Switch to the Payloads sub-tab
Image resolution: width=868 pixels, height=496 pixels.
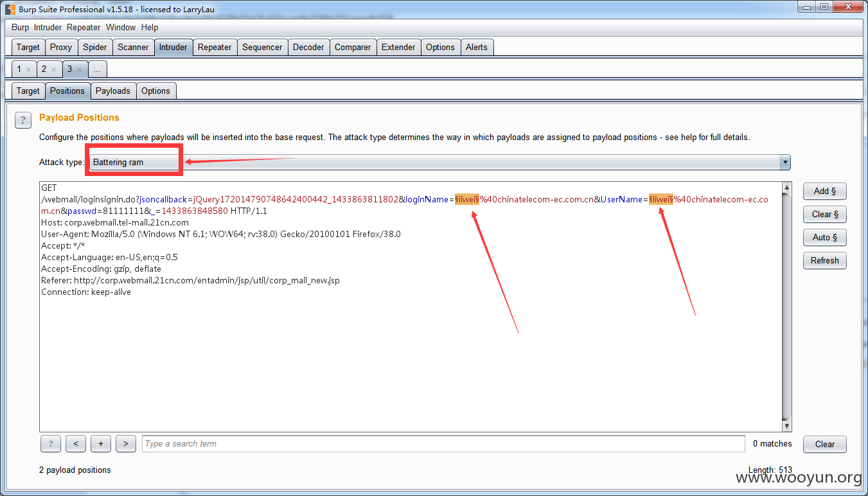113,91
